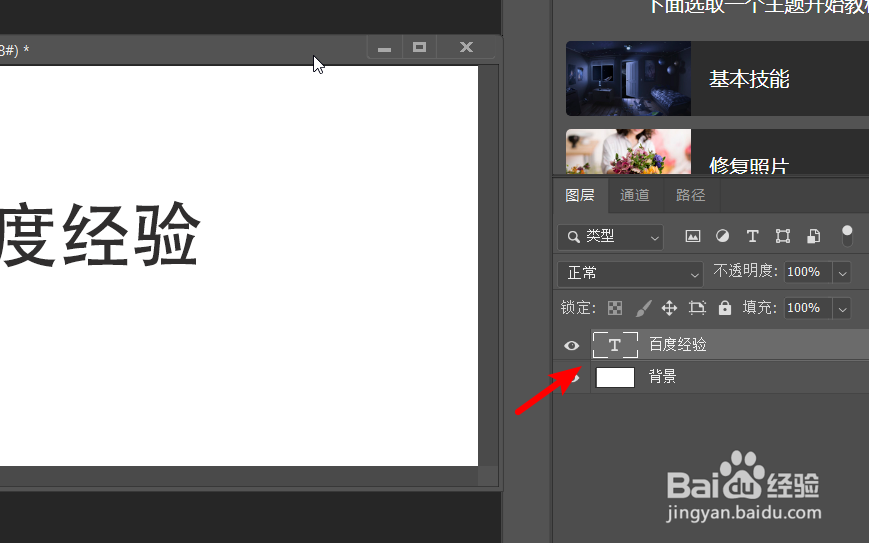Select the 百度经验 layer name
The width and height of the screenshot is (869, 543).
coord(678,345)
